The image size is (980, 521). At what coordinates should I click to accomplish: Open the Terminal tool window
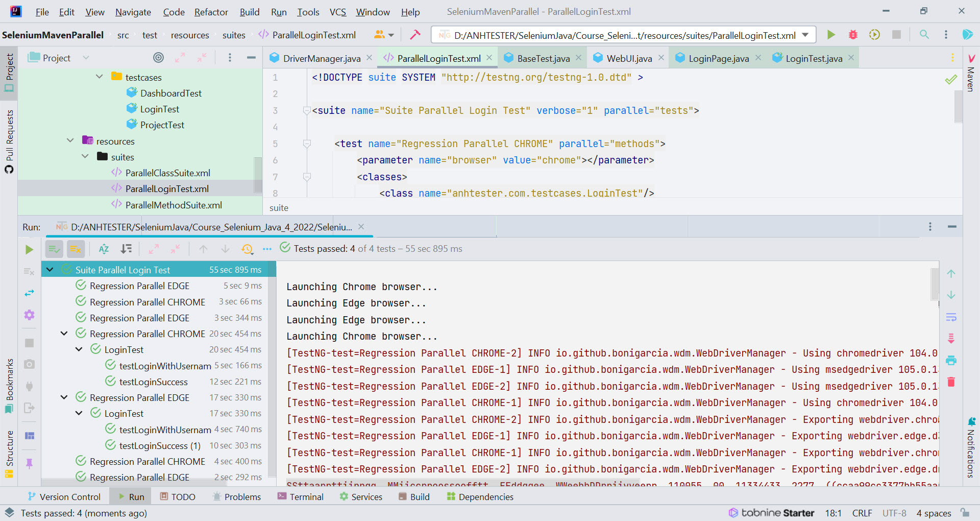tap(300, 496)
